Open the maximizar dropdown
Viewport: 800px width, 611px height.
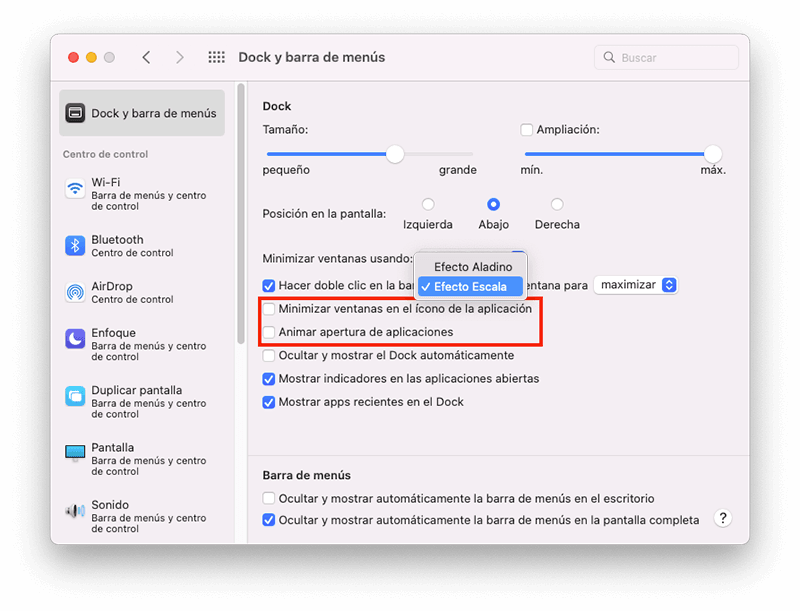636,285
